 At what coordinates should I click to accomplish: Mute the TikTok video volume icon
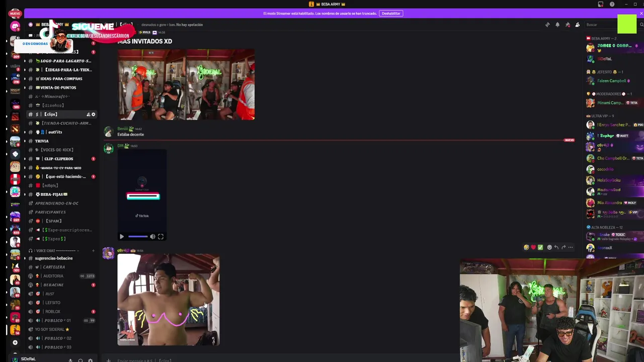(152, 236)
